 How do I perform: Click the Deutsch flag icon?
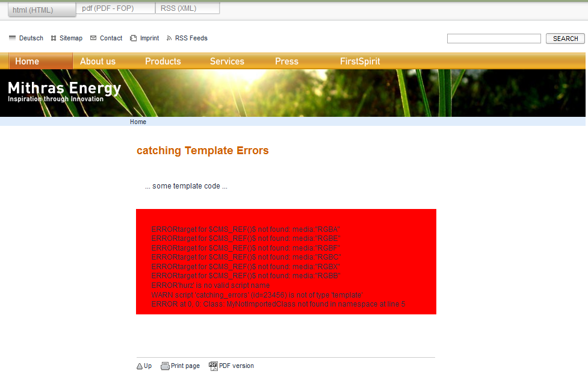pyautogui.click(x=13, y=38)
